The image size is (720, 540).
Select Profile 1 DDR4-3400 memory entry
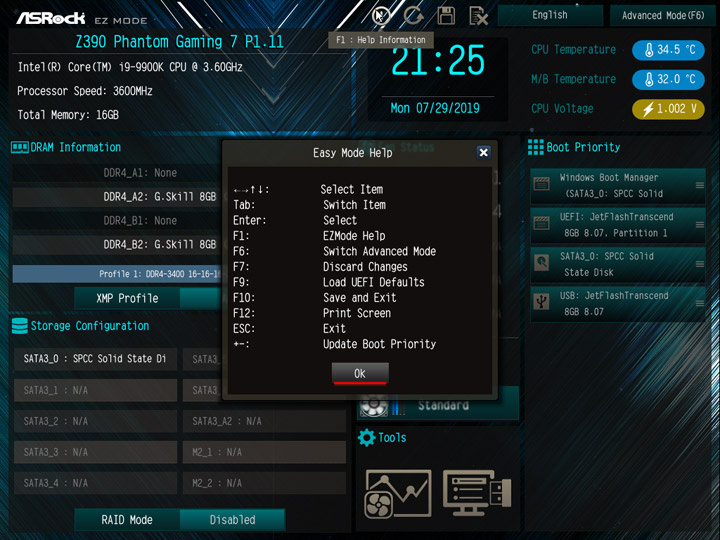tap(117, 274)
